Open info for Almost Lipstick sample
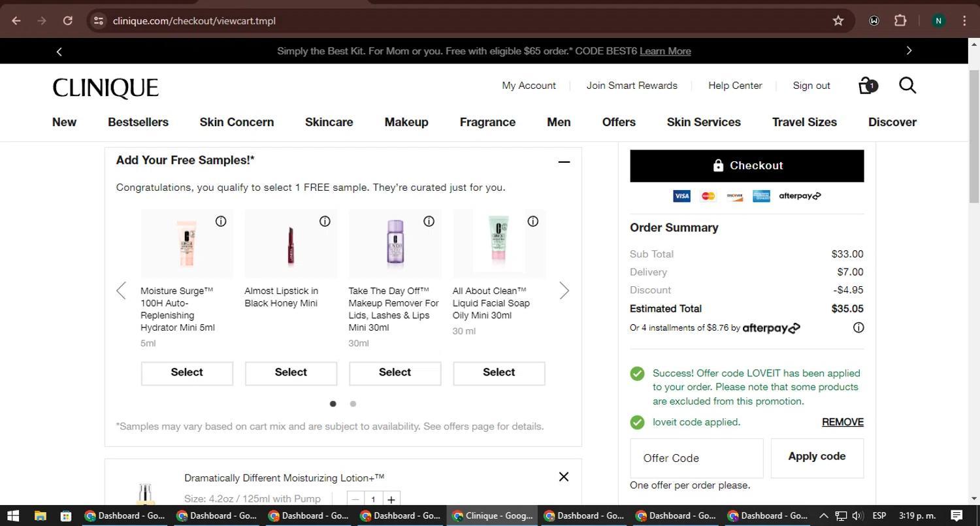This screenshot has width=980, height=526. pos(325,222)
